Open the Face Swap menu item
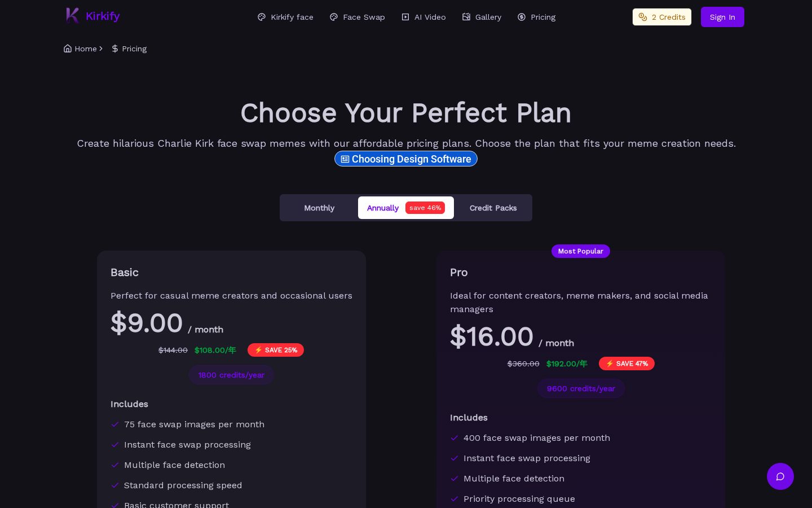Viewport: 812px width, 508px height. [x=358, y=17]
